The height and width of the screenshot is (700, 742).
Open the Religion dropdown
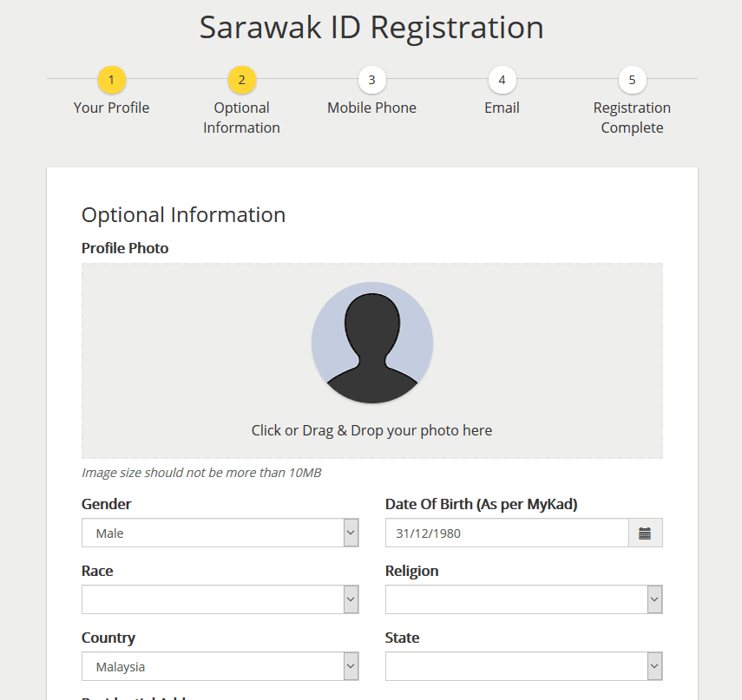coord(523,599)
